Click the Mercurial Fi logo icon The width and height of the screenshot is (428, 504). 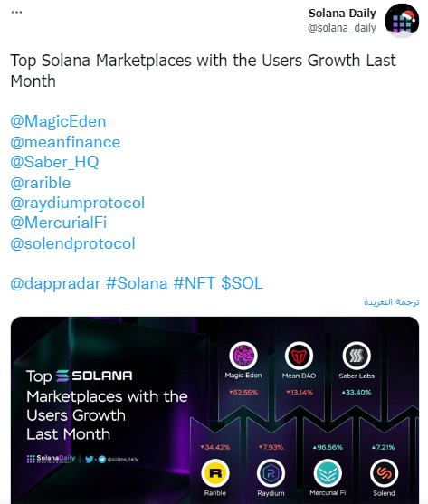coord(328,473)
